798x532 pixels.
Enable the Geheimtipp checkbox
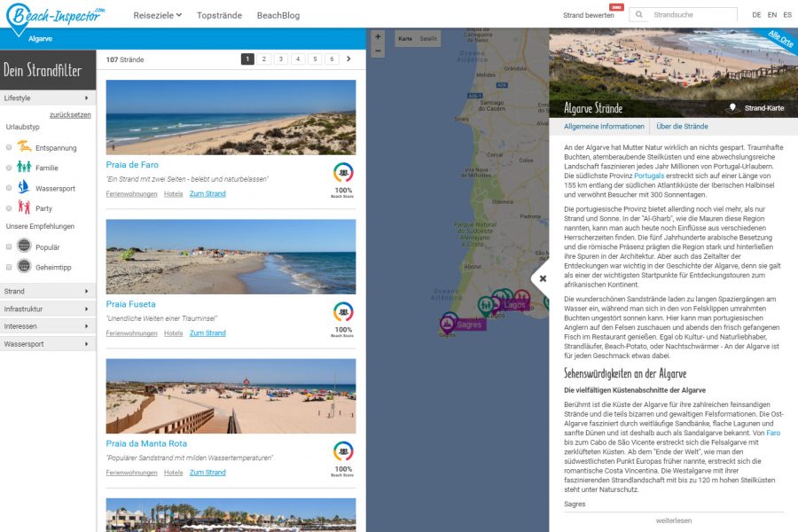pos(9,267)
